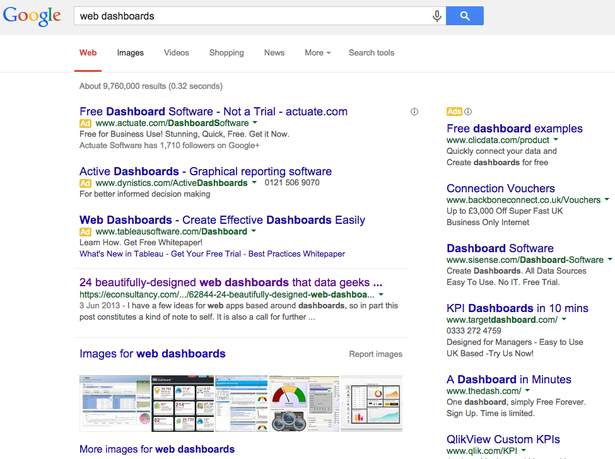The height and width of the screenshot is (459, 615).
Task: Open info icon next to Ads label
Action: coord(468,111)
